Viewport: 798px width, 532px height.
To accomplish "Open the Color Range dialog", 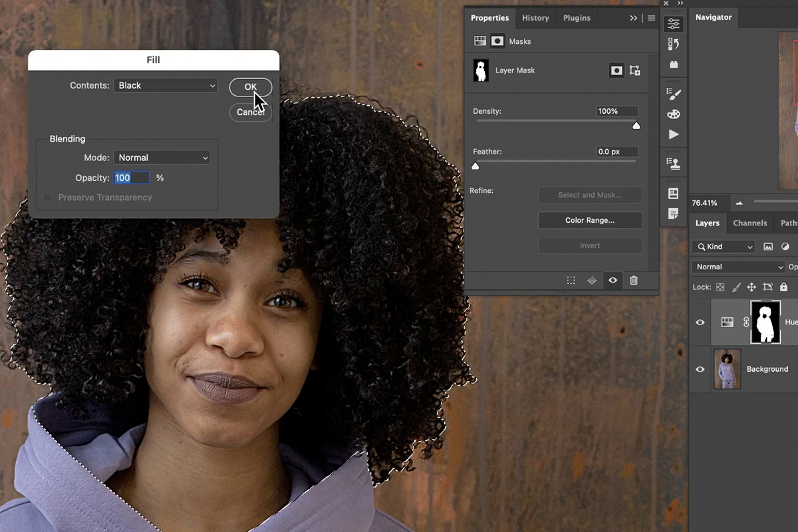I will click(590, 220).
